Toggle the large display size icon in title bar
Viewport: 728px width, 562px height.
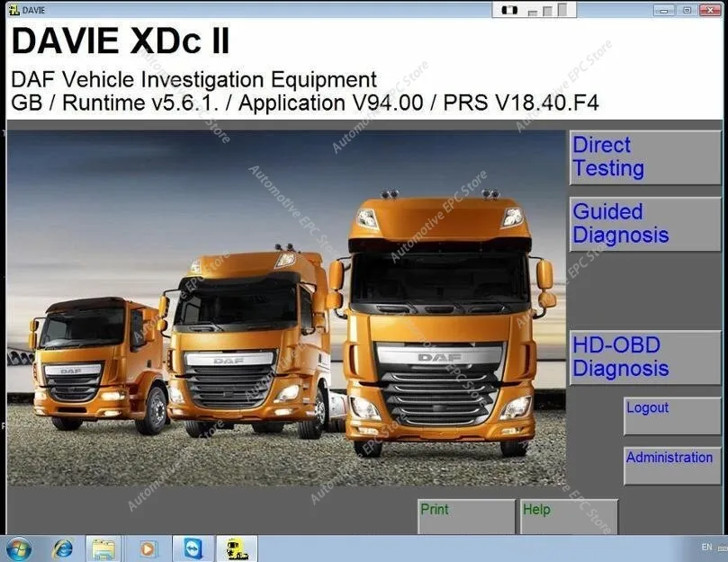click(564, 9)
